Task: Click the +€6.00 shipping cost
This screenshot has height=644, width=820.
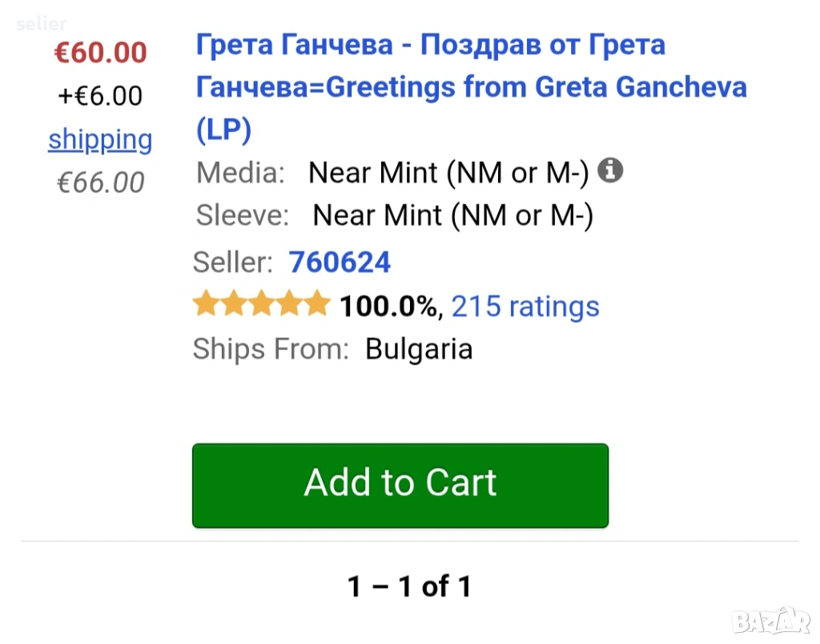Action: tap(100, 96)
